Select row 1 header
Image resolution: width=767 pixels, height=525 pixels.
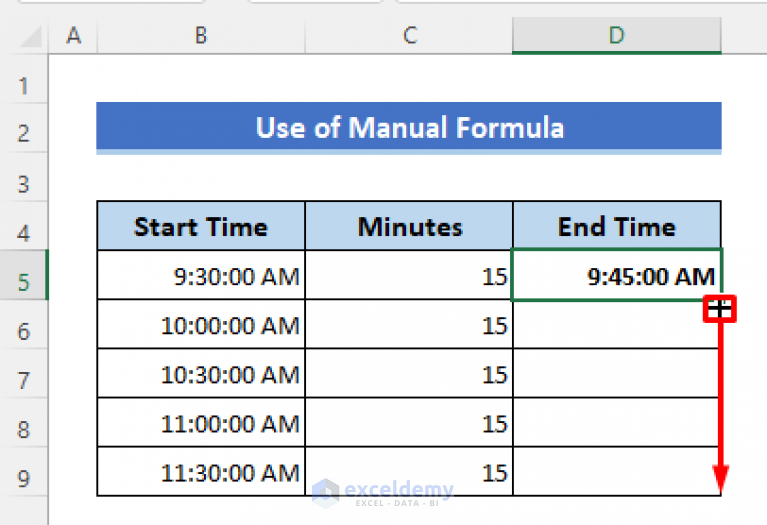[x=24, y=85]
